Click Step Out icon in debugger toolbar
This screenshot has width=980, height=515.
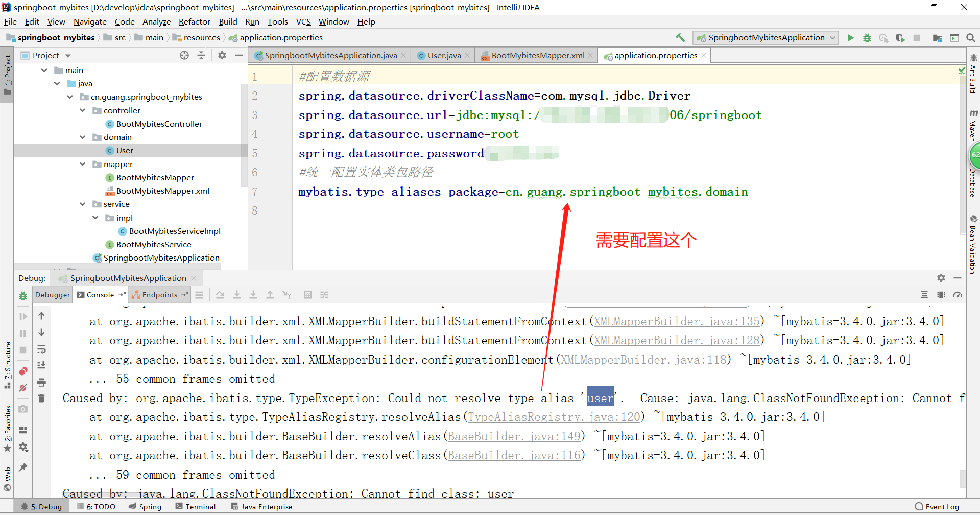tap(270, 295)
